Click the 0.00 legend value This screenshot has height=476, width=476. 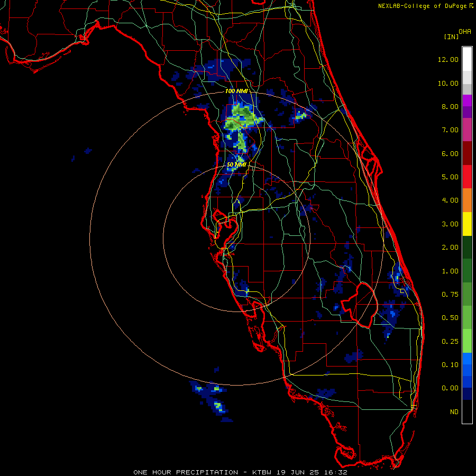(x=450, y=388)
